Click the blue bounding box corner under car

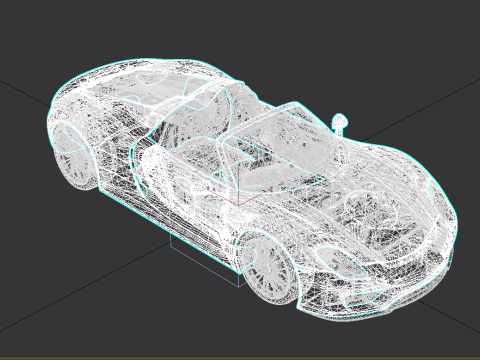click(x=239, y=286)
